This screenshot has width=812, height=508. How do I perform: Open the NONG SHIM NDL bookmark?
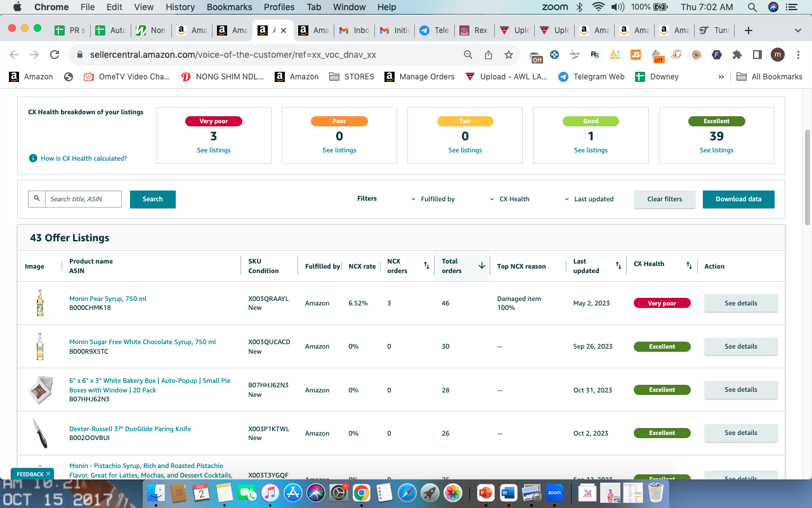(x=223, y=77)
